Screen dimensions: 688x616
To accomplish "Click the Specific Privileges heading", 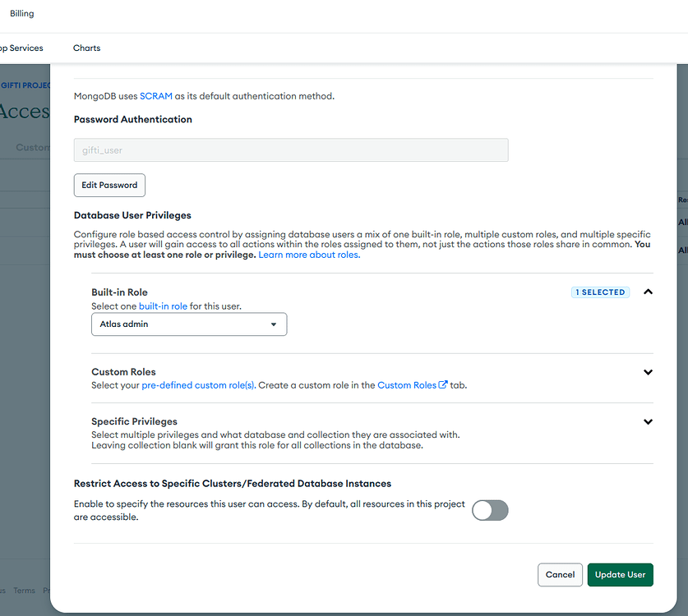I will coord(134,421).
